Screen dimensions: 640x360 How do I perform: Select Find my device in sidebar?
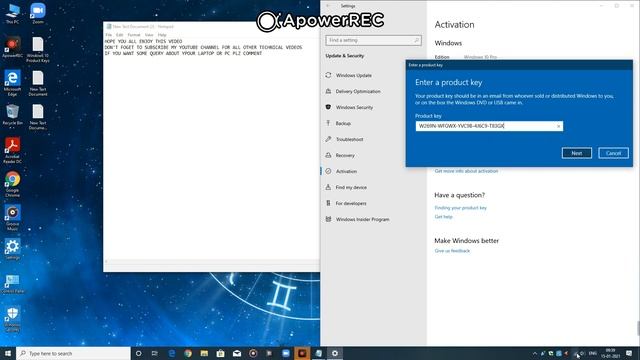(351, 187)
